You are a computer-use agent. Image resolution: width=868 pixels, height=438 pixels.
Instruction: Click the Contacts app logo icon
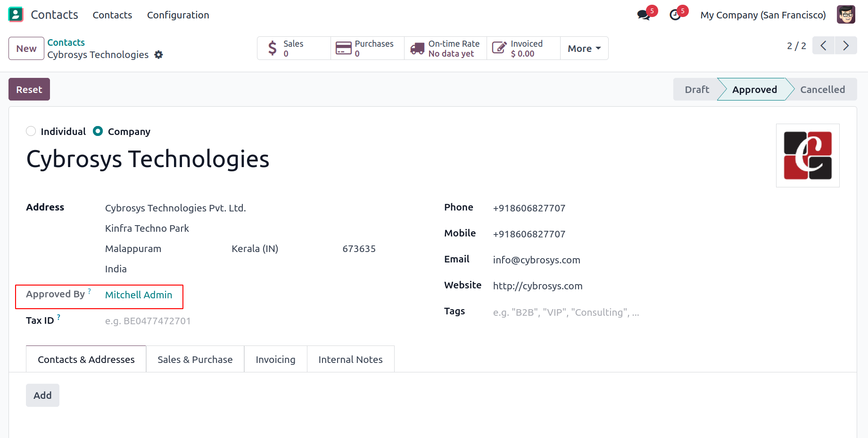tap(16, 15)
